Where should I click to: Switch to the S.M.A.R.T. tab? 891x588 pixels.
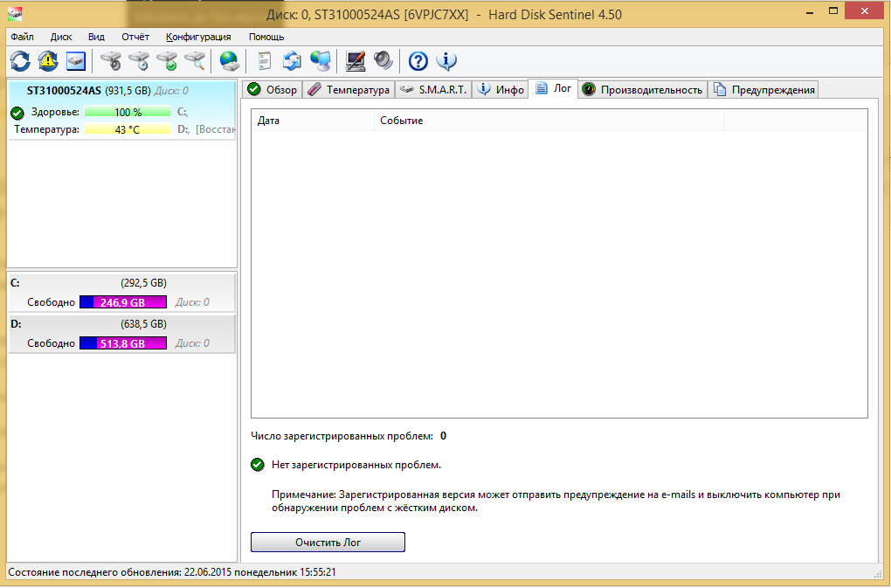(x=433, y=89)
